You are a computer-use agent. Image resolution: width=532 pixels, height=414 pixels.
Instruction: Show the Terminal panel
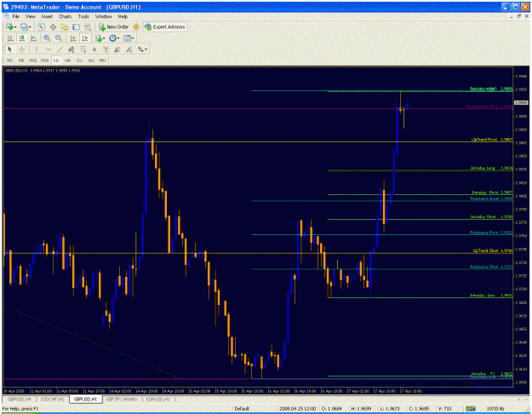click(76, 26)
